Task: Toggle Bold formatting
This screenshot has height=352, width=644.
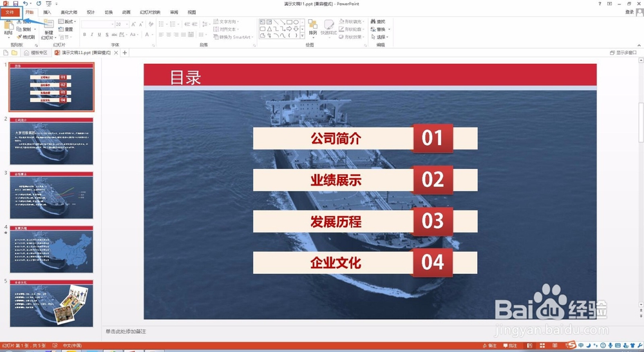Action: (84, 35)
